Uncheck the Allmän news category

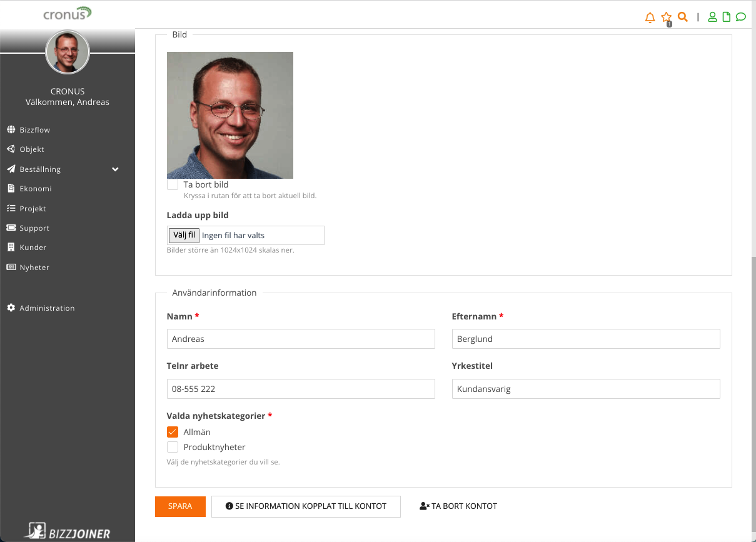[x=172, y=431]
